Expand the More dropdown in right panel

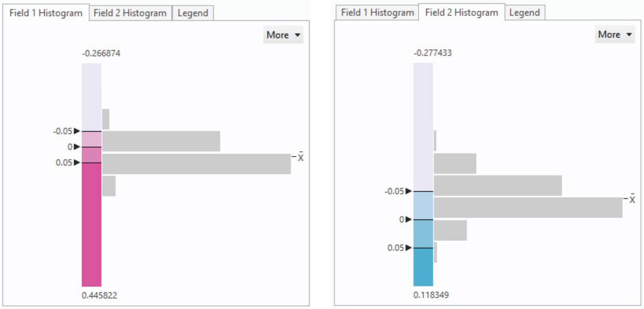click(x=615, y=35)
